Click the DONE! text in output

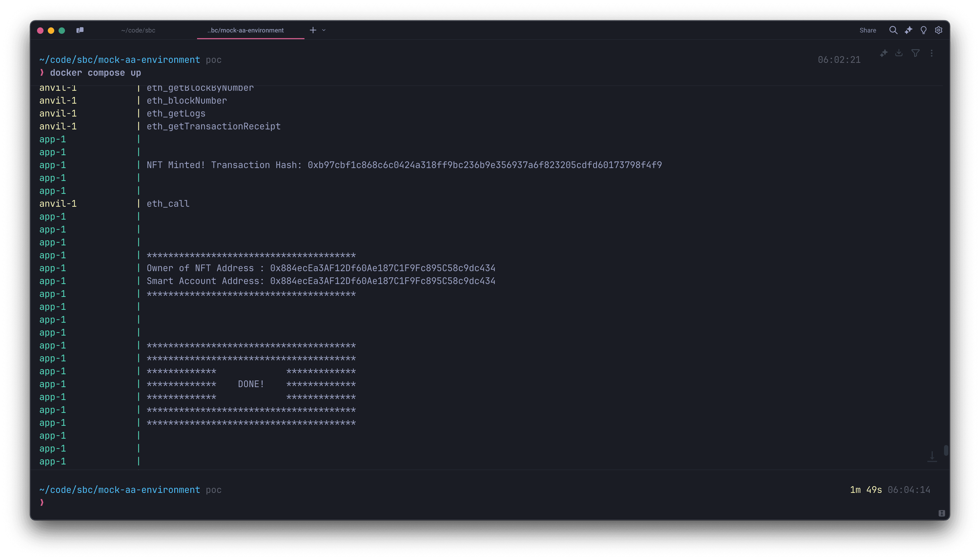point(251,384)
